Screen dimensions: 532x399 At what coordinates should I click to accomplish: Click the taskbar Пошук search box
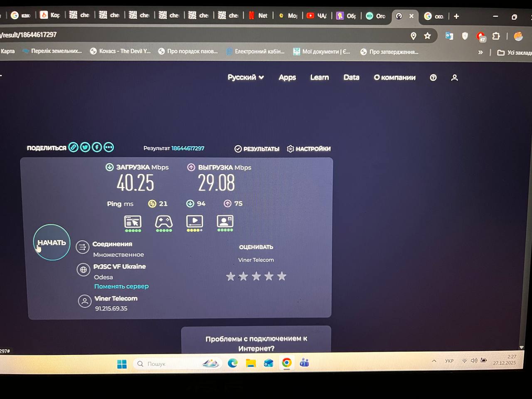(177, 364)
